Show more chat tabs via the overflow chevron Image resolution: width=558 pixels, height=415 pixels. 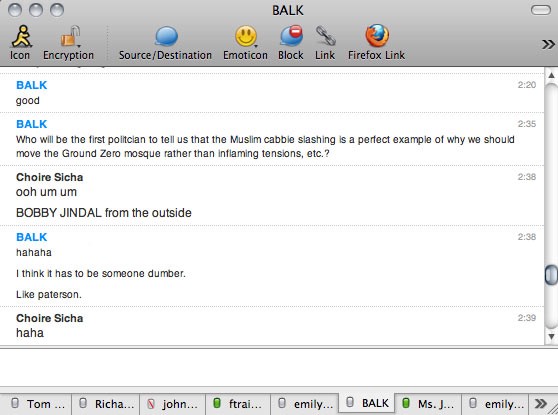(x=541, y=404)
